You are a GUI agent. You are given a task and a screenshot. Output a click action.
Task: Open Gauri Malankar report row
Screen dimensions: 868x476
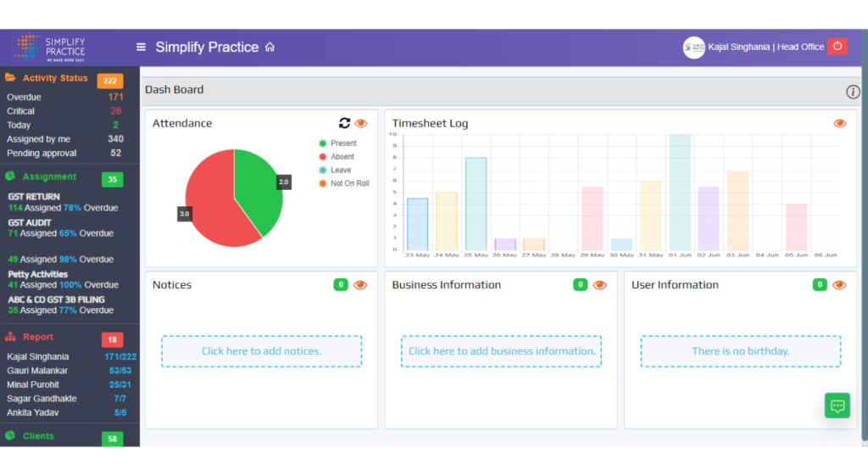click(x=69, y=371)
